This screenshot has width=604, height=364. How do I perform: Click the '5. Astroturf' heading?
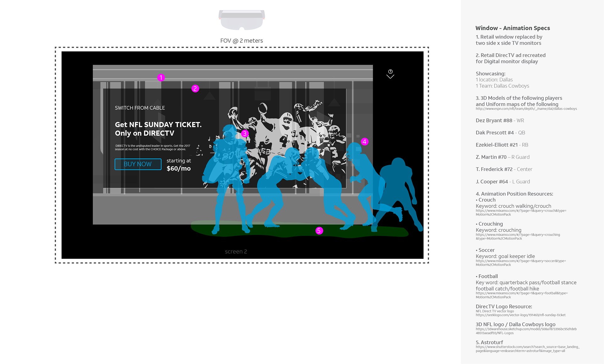[x=489, y=342]
